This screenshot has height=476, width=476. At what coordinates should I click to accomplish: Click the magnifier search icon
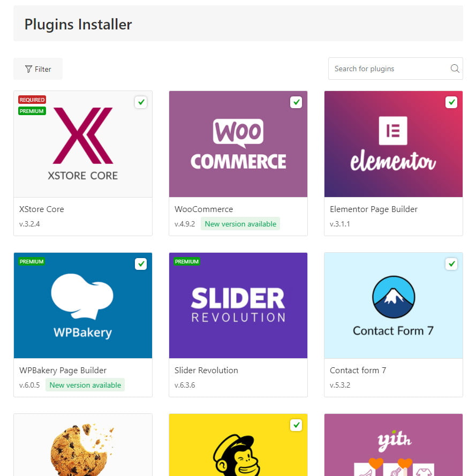(455, 69)
